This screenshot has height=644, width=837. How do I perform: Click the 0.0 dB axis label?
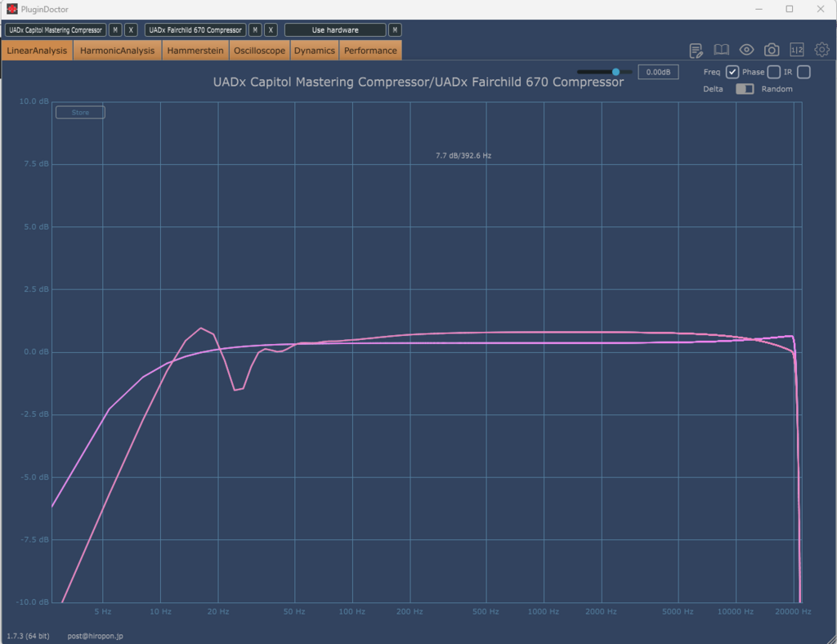(36, 351)
